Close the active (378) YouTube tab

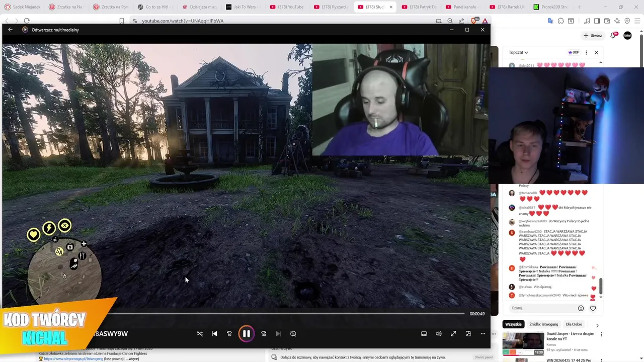click(391, 7)
